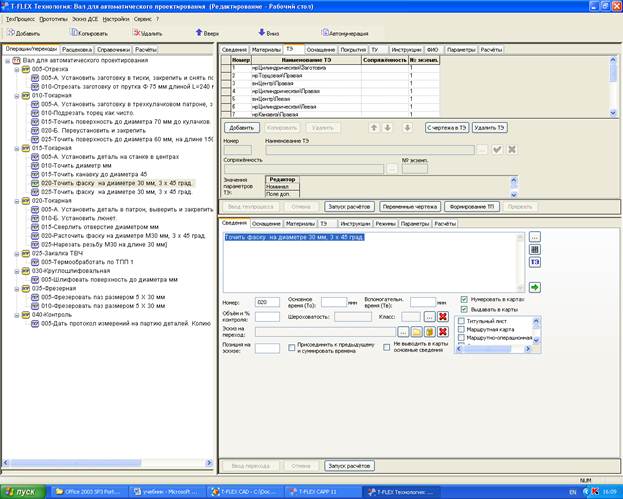
Task: Click the Формирование ТП button
Action: [472, 207]
